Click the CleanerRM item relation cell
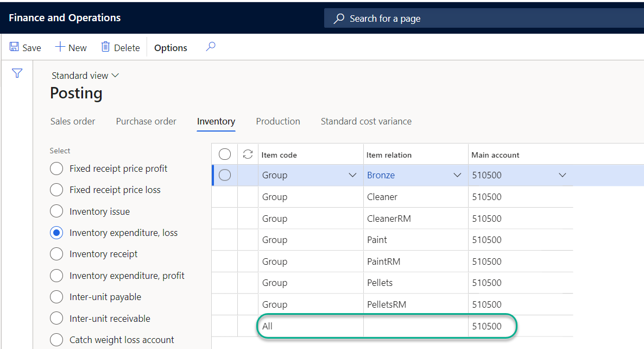Screen dimensions: 644x349 click(x=415, y=219)
